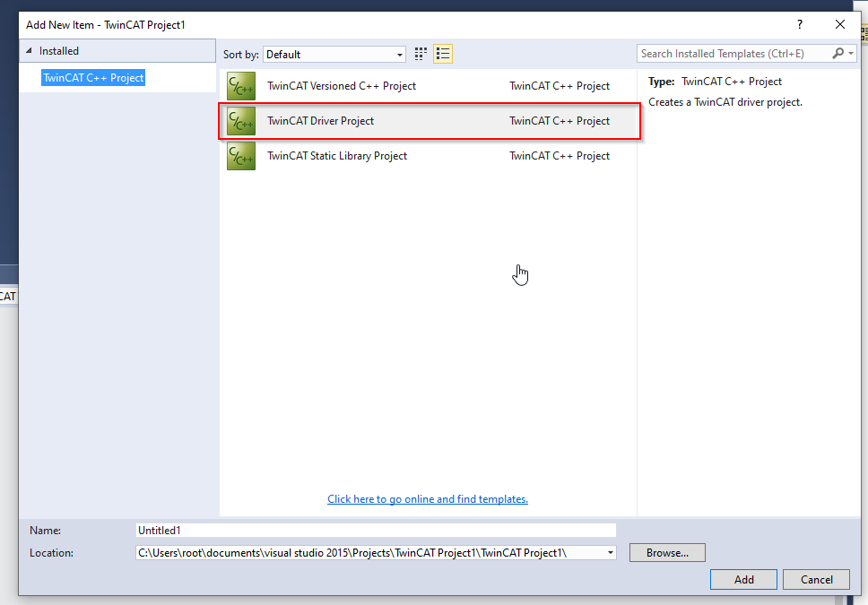
Task: Switch to the small icons grid view
Action: coord(421,54)
